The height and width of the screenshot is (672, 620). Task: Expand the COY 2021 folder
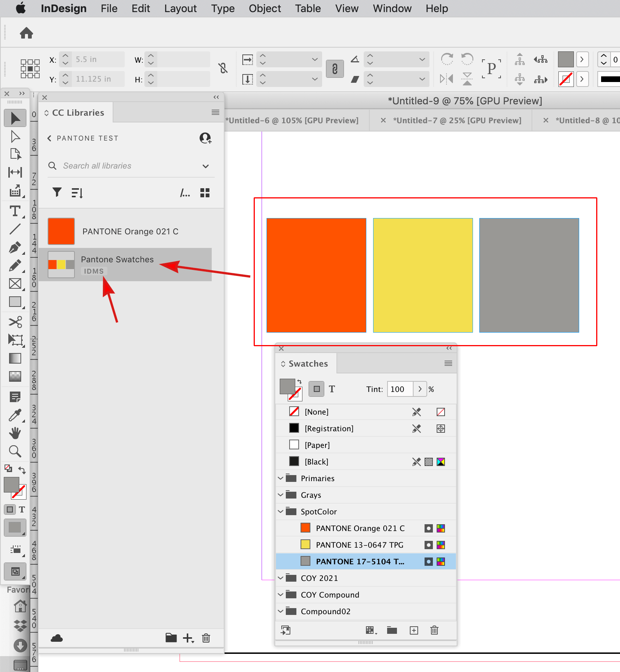[x=280, y=578]
